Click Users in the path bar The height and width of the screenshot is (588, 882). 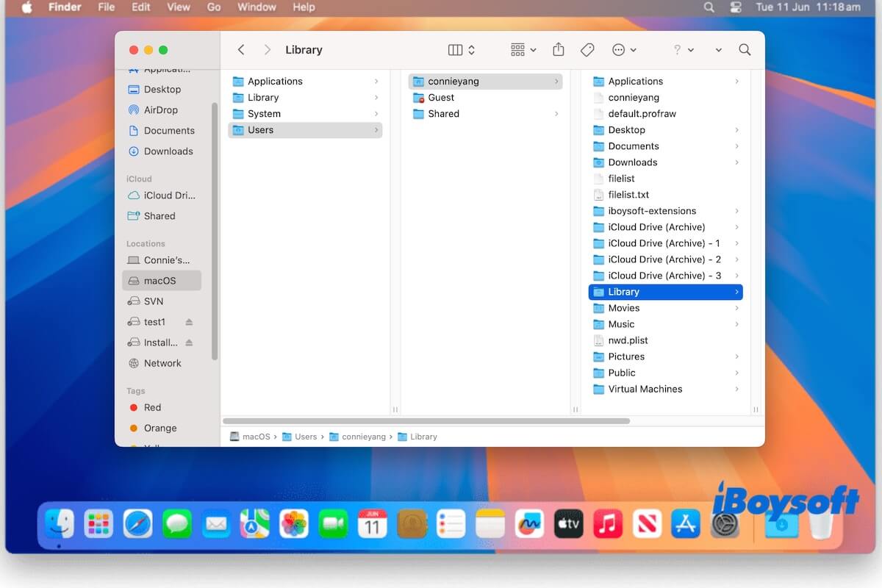click(x=305, y=437)
